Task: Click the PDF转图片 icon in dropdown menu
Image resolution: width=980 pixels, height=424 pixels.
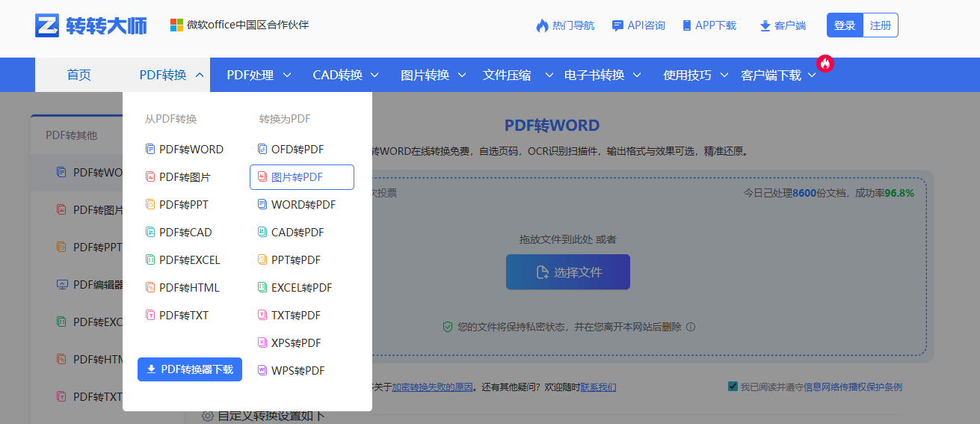Action: tap(150, 177)
